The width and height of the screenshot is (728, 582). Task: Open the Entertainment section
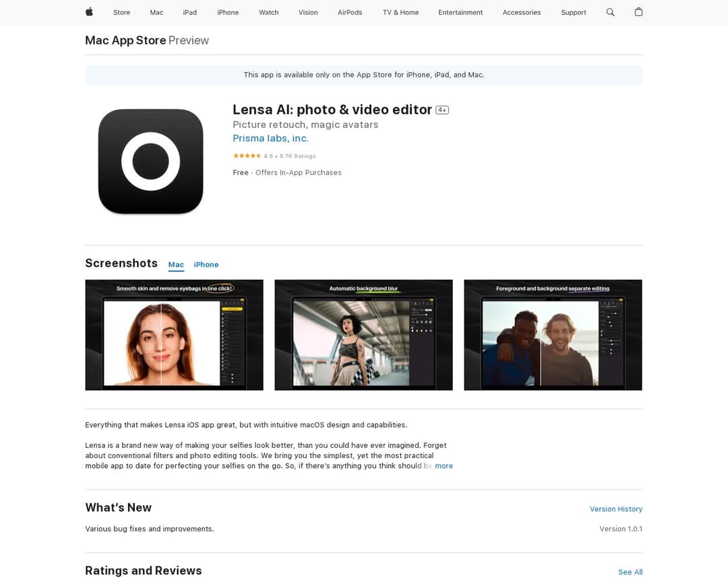click(460, 12)
